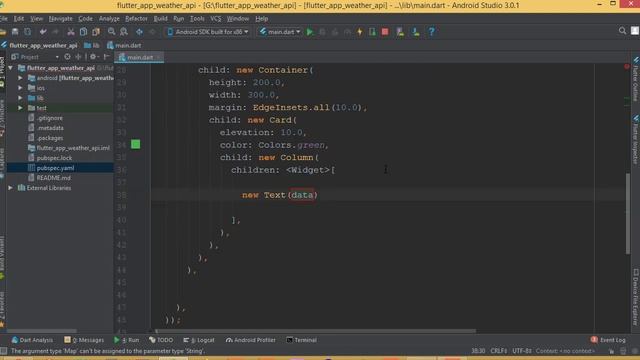Click the Flutter Hot Reload lightning icon
640x360 pixels.
(x=360, y=32)
